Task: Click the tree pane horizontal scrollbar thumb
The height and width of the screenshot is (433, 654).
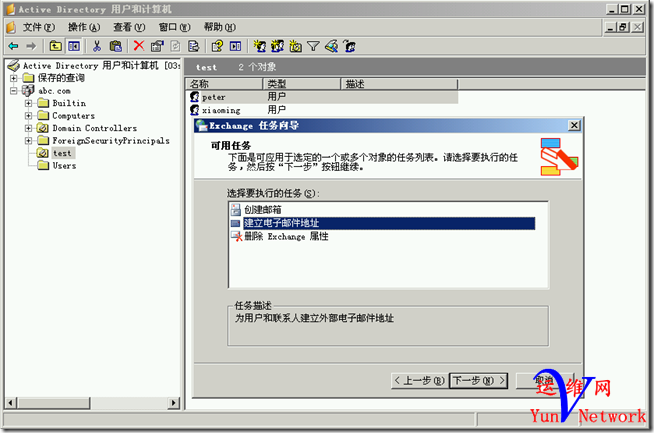Action: point(53,403)
